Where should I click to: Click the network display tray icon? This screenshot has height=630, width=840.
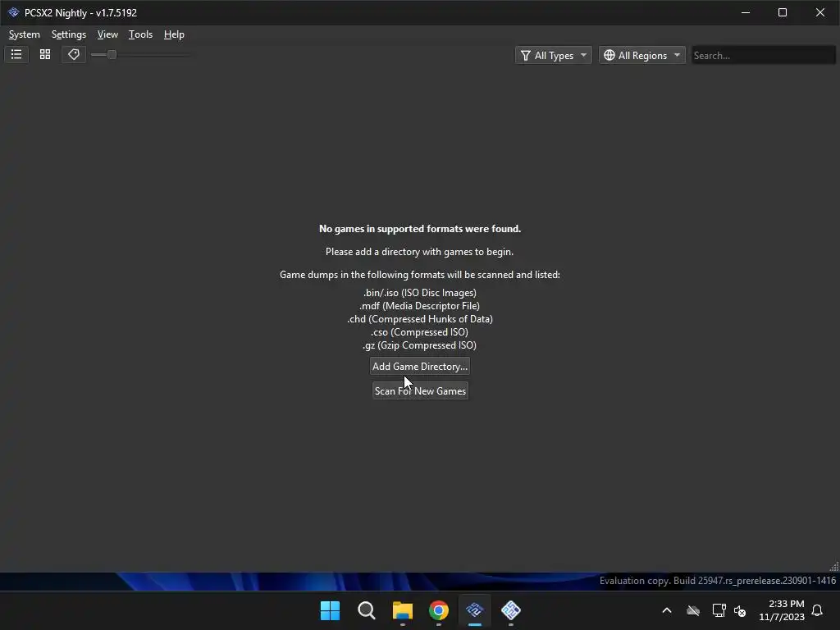click(719, 610)
